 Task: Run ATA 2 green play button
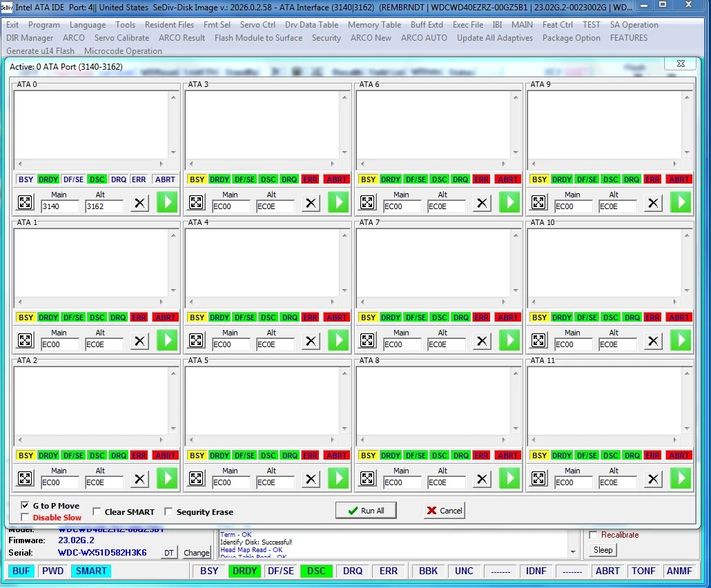[167, 478]
